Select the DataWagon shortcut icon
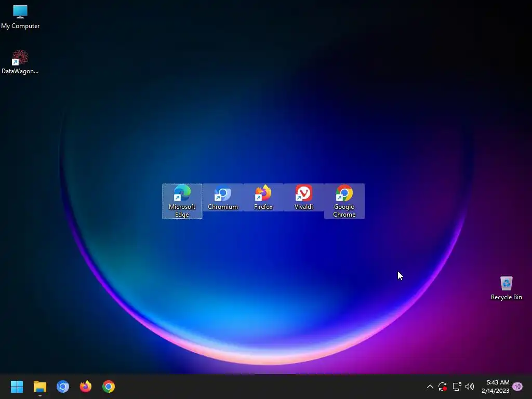 20,62
